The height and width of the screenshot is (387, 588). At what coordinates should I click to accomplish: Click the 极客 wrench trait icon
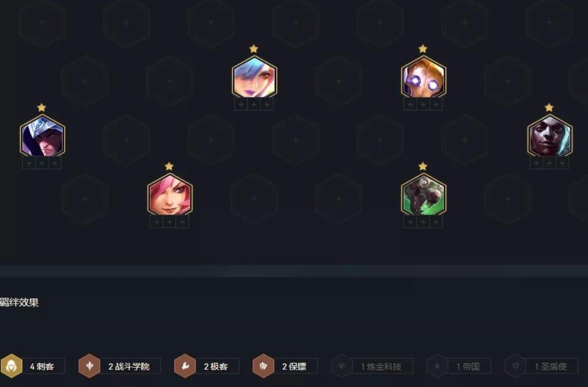185,366
